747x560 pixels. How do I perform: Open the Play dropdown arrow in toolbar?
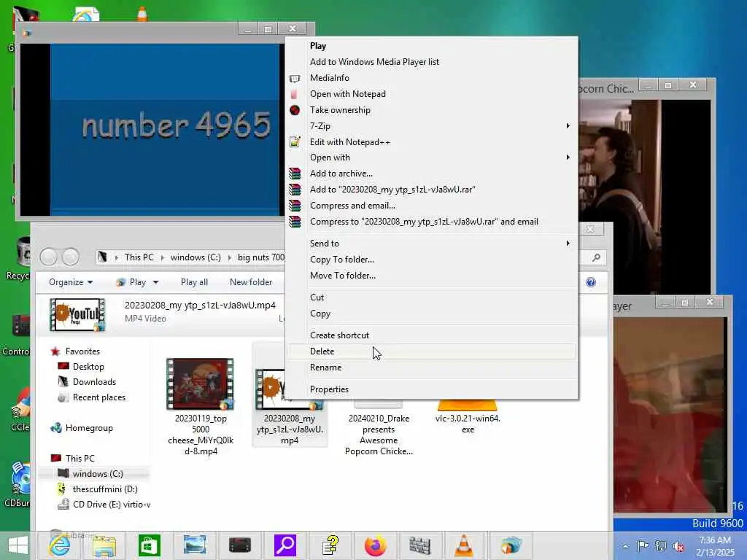[155, 283]
